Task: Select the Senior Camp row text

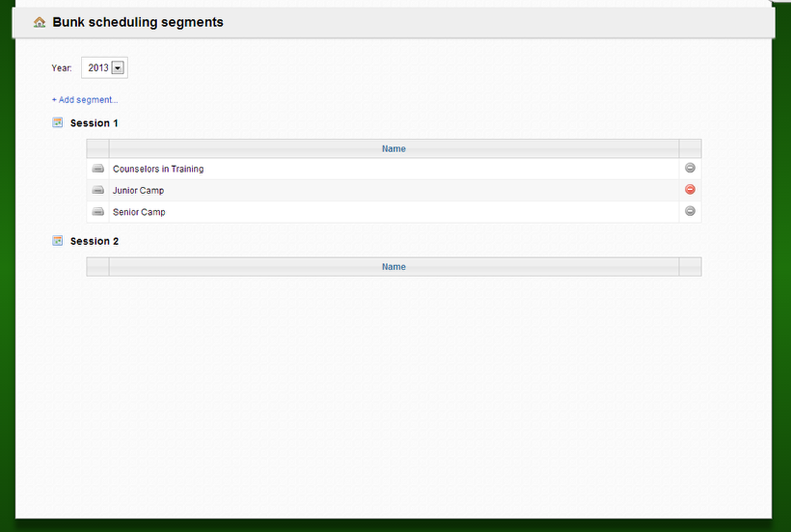Action: click(x=139, y=212)
